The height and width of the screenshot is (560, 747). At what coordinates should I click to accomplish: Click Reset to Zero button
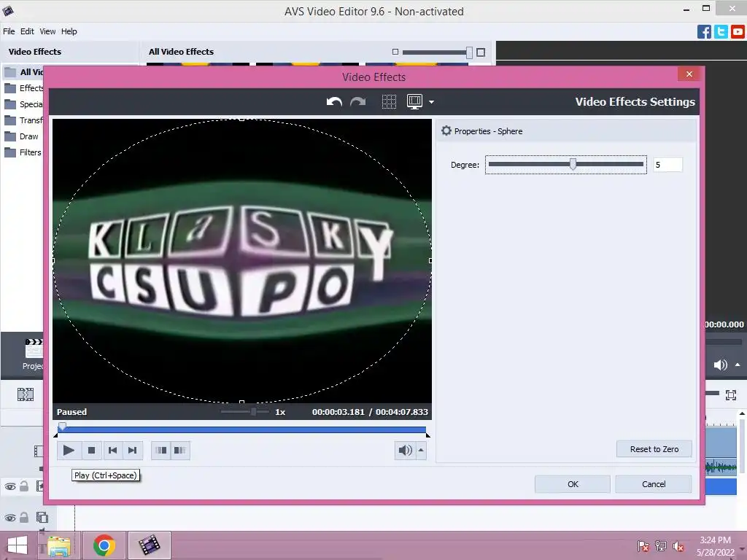click(654, 449)
